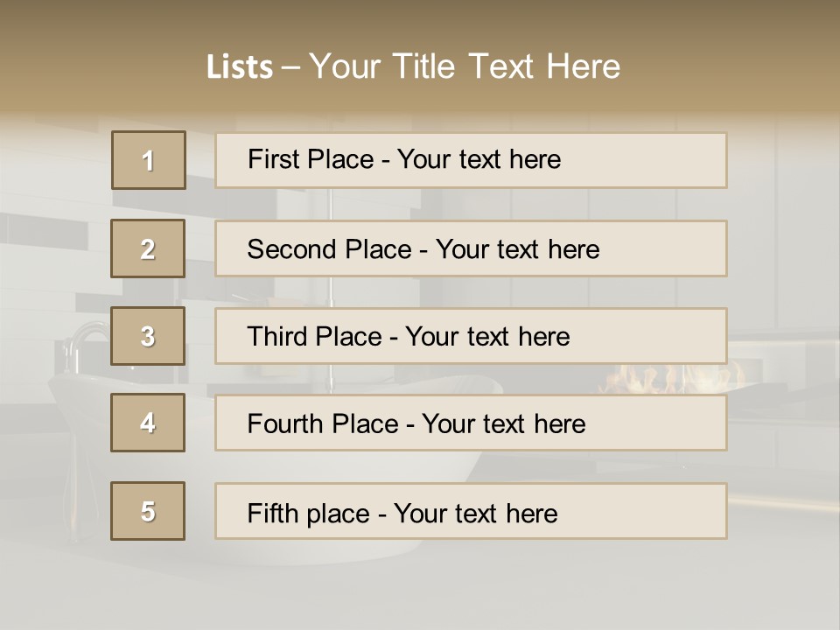Select the number 5 box
This screenshot has width=840, height=630.
click(148, 511)
